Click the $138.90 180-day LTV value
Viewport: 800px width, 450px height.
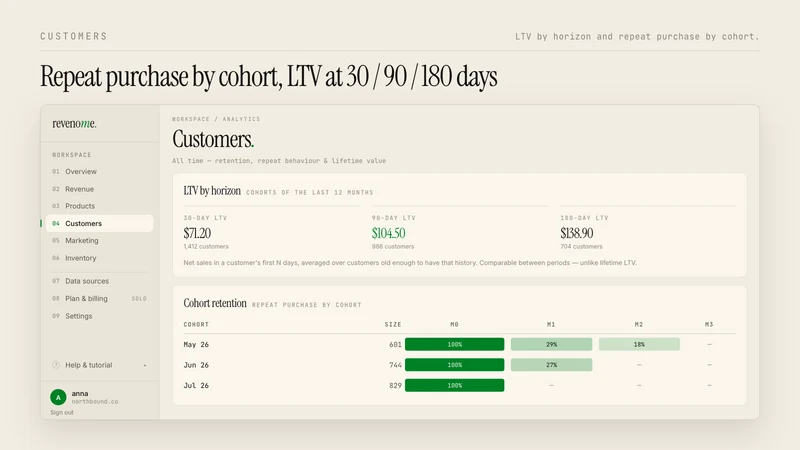[x=577, y=233]
